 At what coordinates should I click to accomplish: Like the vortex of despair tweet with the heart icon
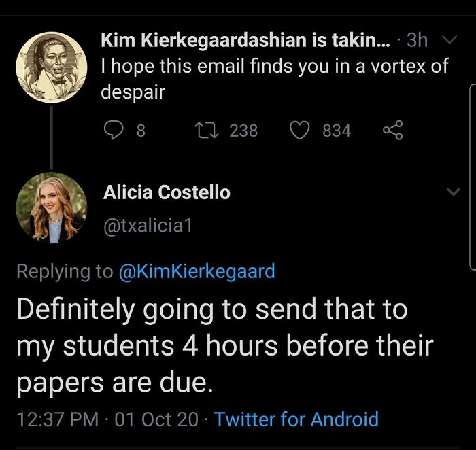point(299,130)
